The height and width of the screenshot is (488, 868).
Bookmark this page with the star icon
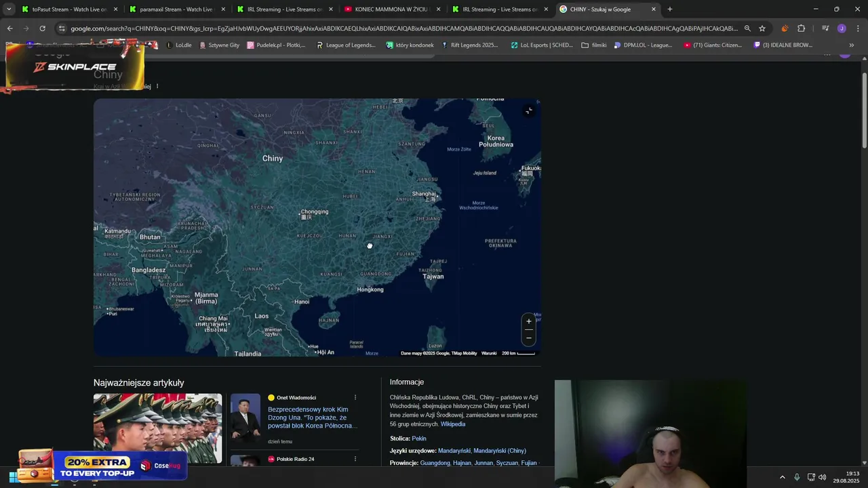point(762,28)
